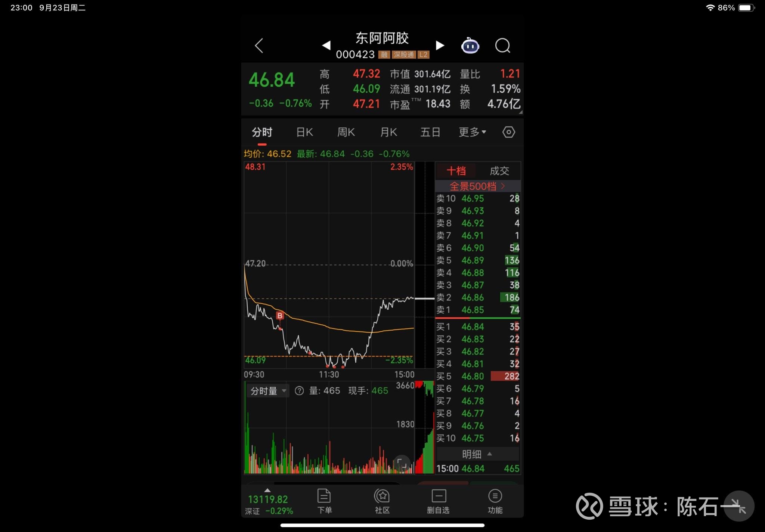765x532 pixels.
Task: Tap the back arrow icon
Action: coord(259,46)
